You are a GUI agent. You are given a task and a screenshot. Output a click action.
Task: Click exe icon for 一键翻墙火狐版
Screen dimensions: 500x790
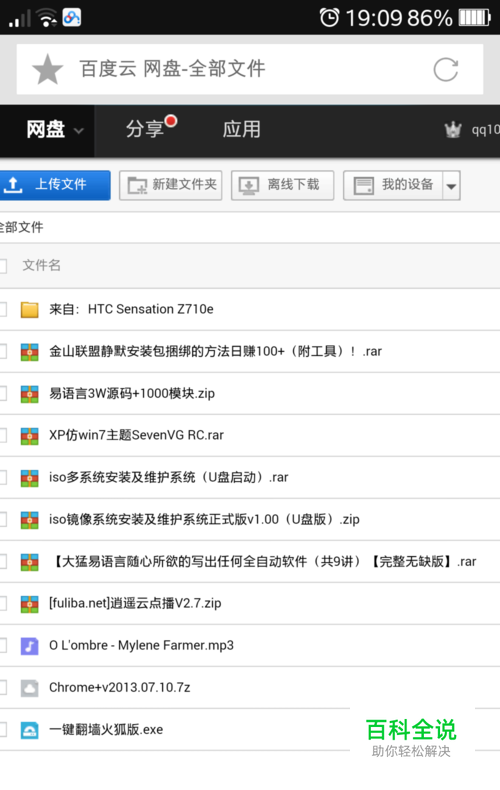(x=30, y=730)
